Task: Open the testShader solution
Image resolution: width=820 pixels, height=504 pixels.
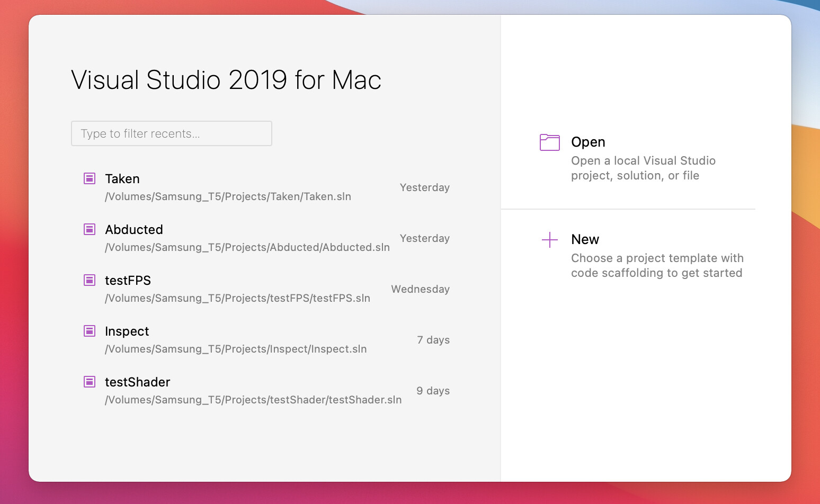Action: click(137, 382)
